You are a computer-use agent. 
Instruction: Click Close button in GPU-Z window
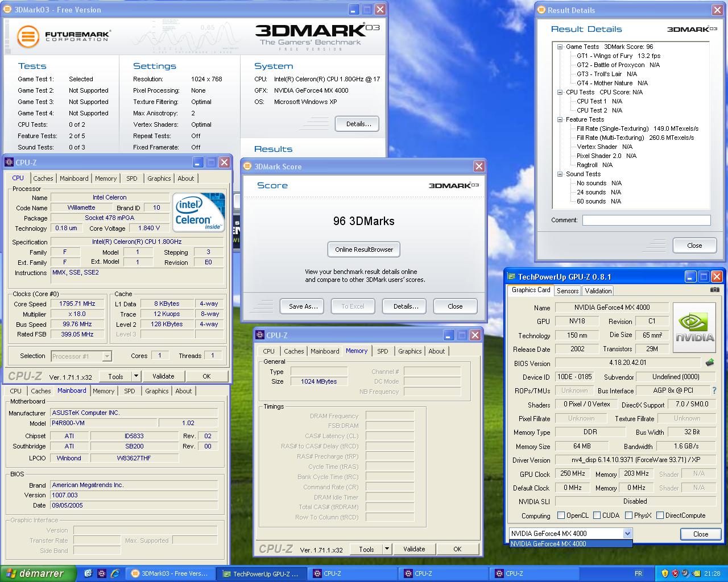point(701,534)
